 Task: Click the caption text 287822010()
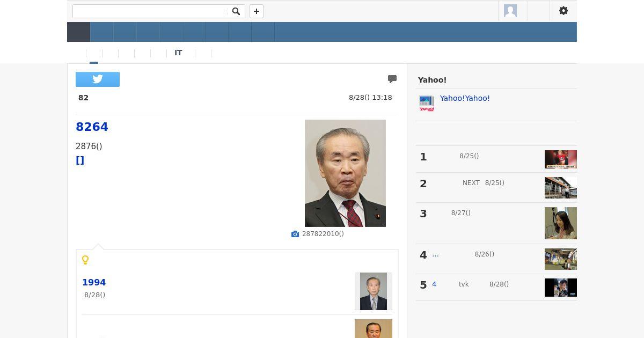(323, 234)
